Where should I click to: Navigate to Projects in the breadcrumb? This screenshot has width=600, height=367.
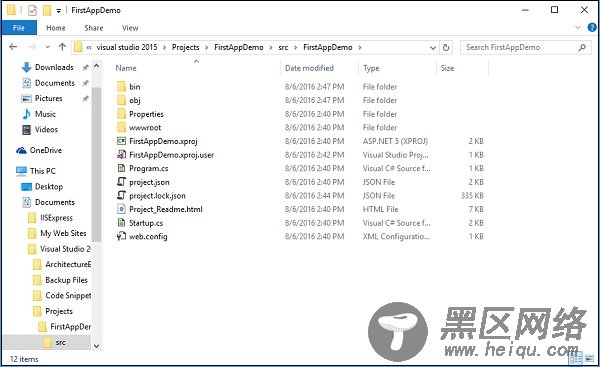coord(186,47)
